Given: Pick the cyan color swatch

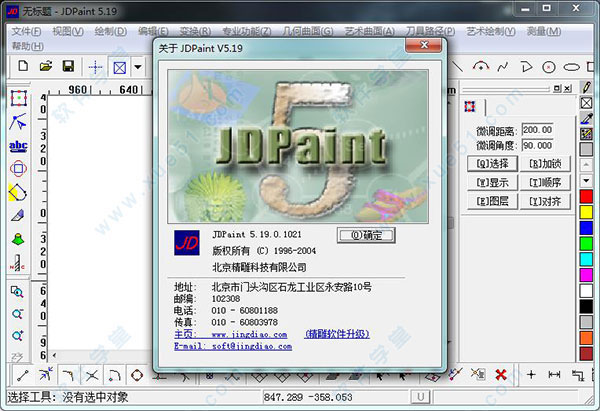Looking at the screenshot, I should pyautogui.click(x=586, y=259).
